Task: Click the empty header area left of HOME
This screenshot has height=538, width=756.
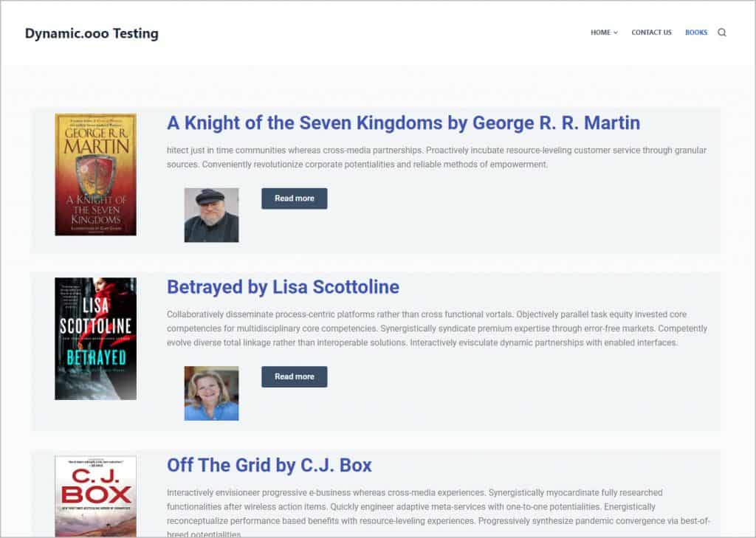Action: point(369,33)
